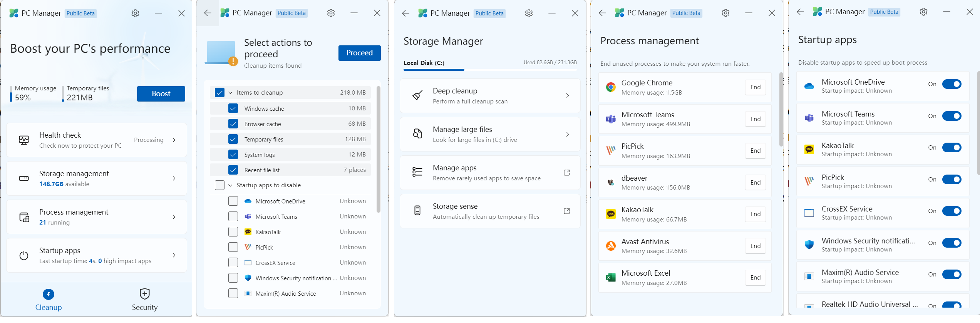Viewport: 980px width, 323px height.
Task: Check the Startup apps to disable checkbox
Action: pyautogui.click(x=219, y=185)
